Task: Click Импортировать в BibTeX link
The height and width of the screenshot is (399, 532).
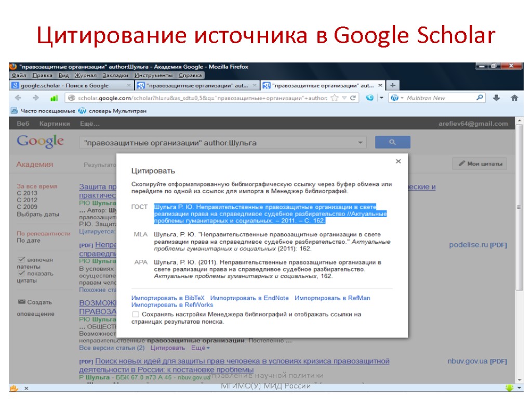Action: (168, 298)
